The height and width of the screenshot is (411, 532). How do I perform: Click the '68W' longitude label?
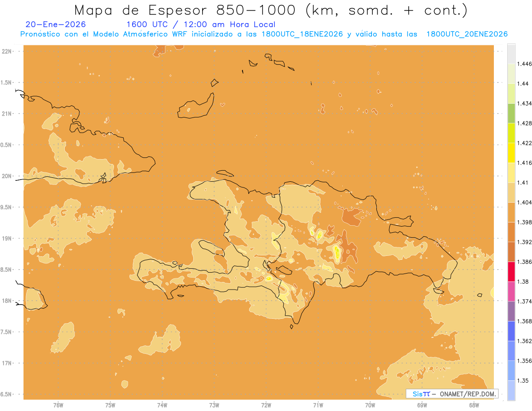[x=474, y=405]
